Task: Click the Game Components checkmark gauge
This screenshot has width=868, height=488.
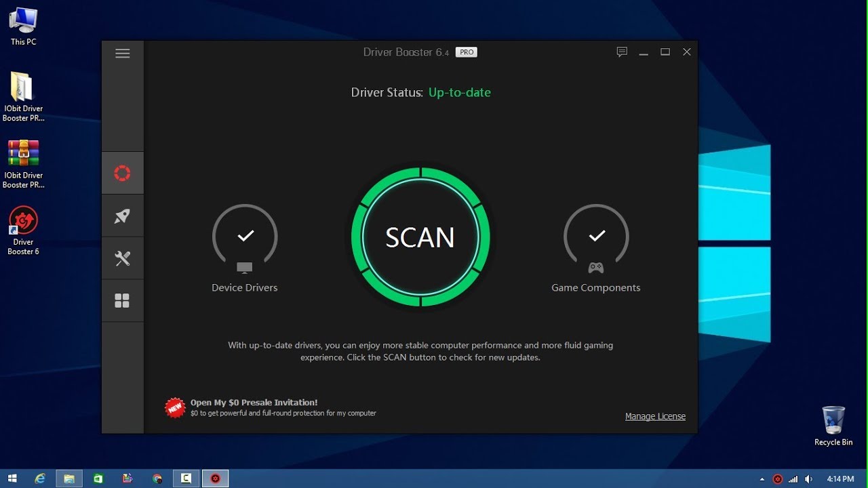Action: [x=596, y=237]
